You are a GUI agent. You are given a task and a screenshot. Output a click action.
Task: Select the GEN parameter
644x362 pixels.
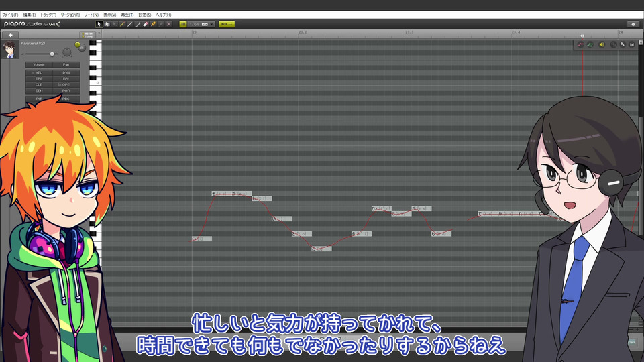39,90
